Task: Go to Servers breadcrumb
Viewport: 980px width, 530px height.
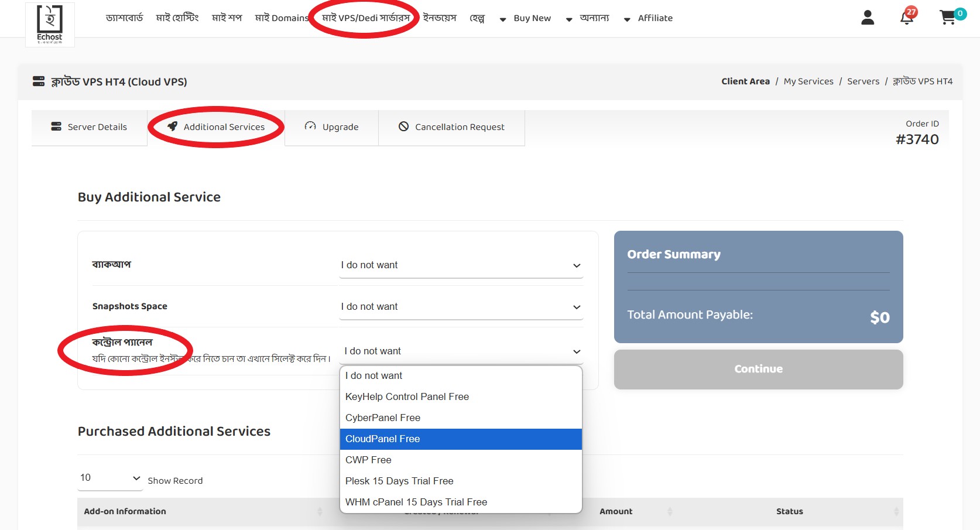Action: pyautogui.click(x=863, y=81)
